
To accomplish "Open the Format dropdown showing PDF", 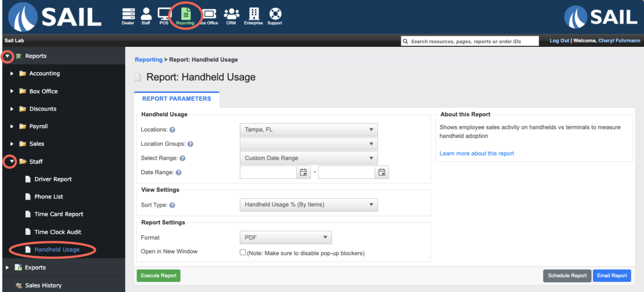I will point(286,237).
